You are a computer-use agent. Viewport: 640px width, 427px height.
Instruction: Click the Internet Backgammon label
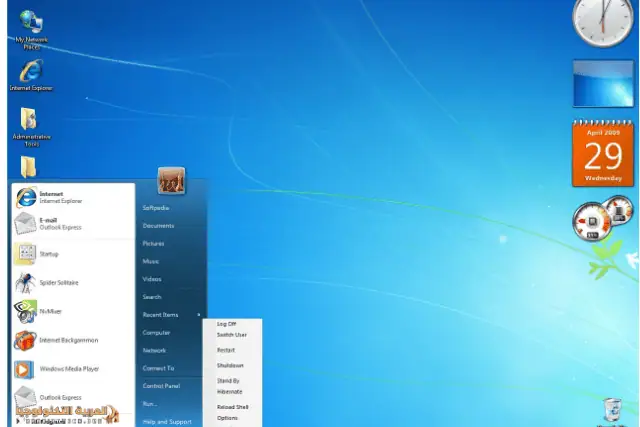pyautogui.click(x=69, y=340)
